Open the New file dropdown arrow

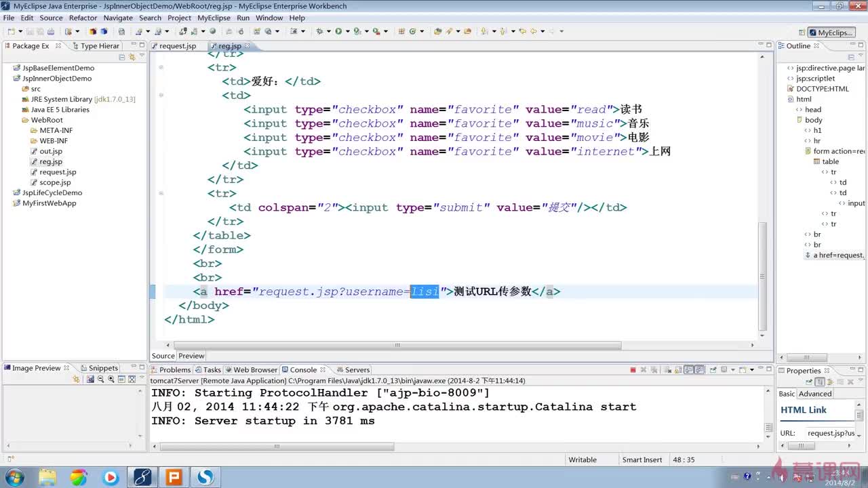20,31
